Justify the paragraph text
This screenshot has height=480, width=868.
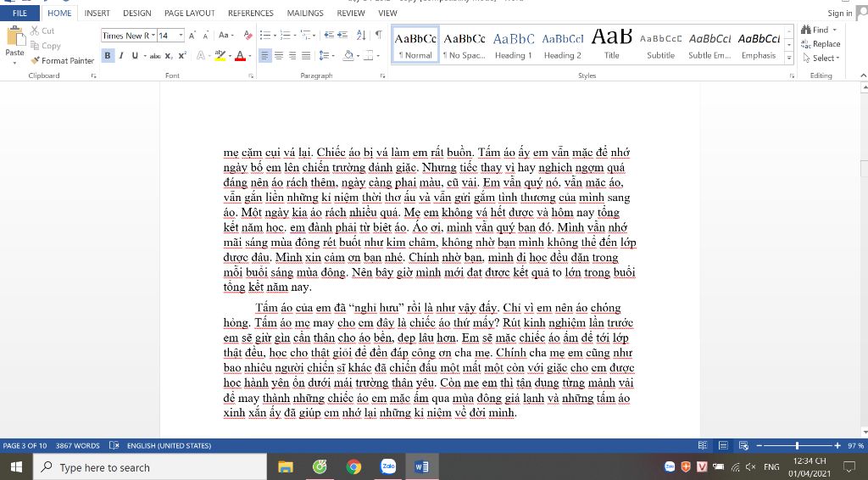[305, 55]
